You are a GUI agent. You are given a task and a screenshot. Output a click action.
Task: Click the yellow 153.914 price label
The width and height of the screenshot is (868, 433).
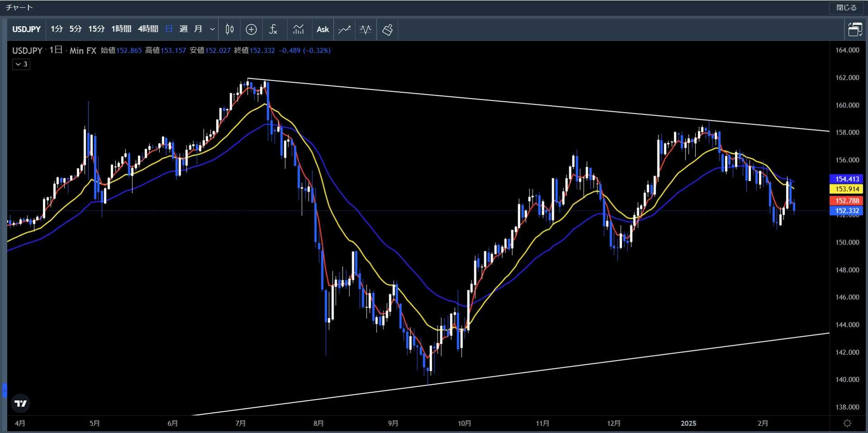[x=846, y=189]
